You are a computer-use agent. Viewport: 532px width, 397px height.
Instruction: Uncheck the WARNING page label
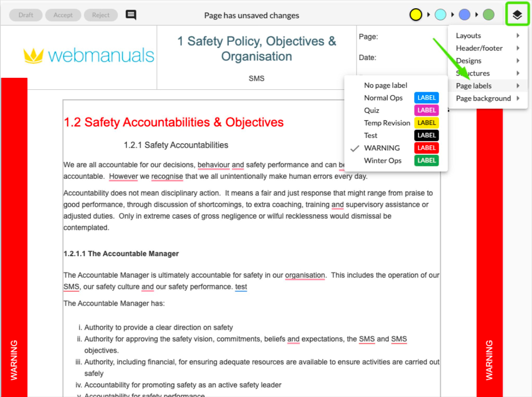[x=396, y=149]
